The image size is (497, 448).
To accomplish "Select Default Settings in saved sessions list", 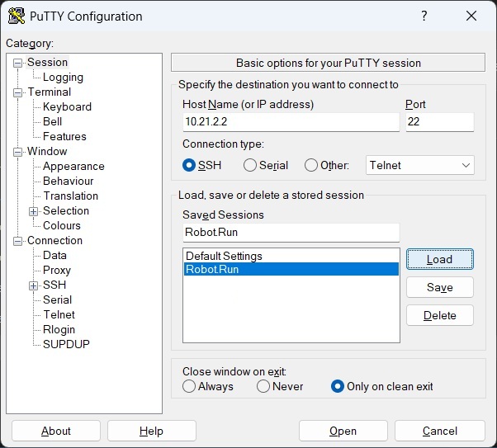I will click(x=224, y=256).
